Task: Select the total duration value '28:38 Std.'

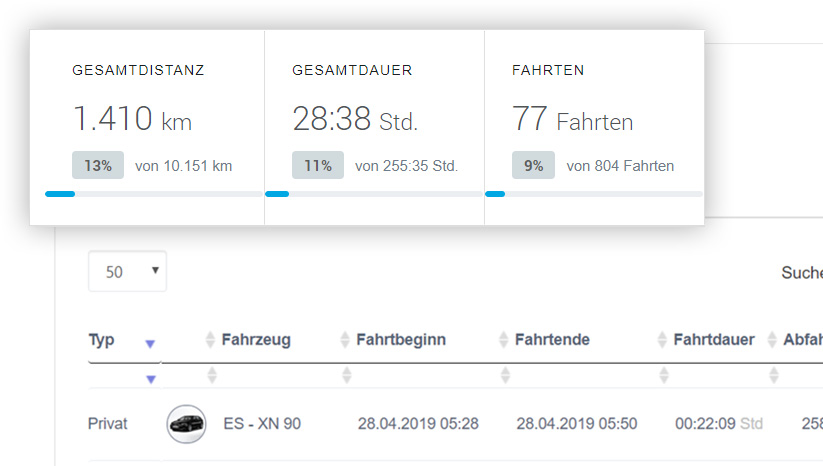Action: coord(355,119)
